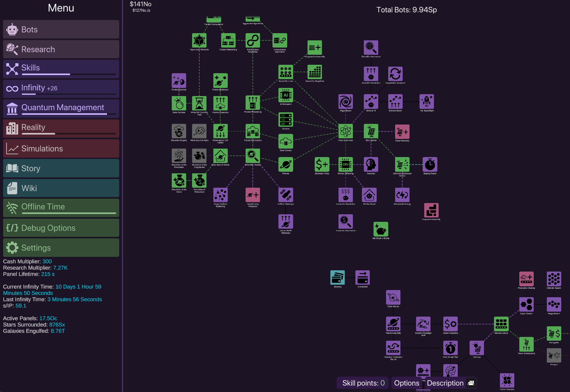Open the Options button
The width and height of the screenshot is (570, 392).
tap(406, 383)
